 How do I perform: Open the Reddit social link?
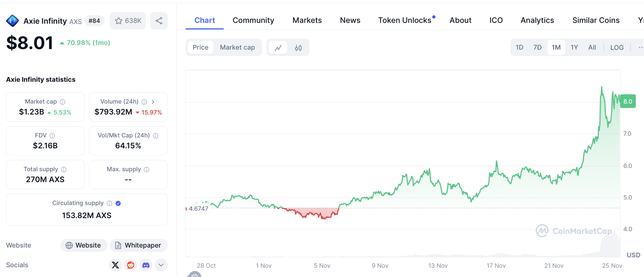(x=131, y=265)
